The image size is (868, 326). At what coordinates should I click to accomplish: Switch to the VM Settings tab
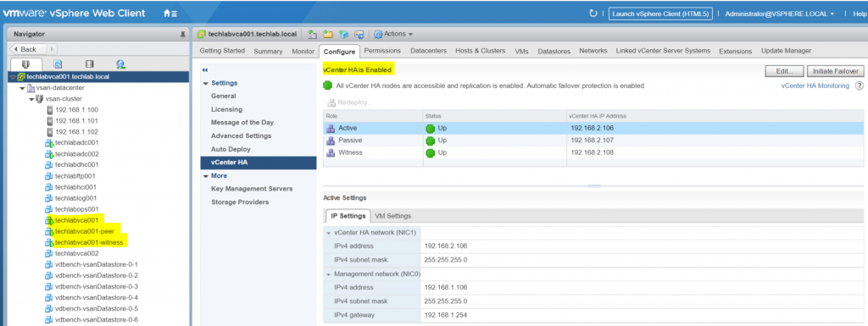tap(392, 216)
